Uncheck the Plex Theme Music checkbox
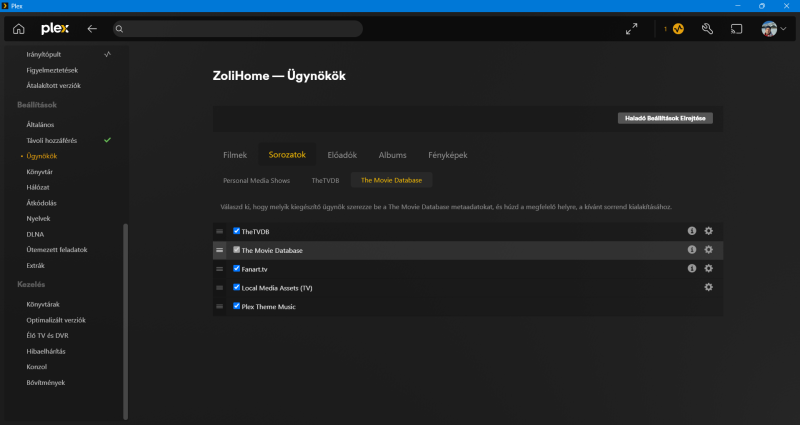 (x=236, y=306)
